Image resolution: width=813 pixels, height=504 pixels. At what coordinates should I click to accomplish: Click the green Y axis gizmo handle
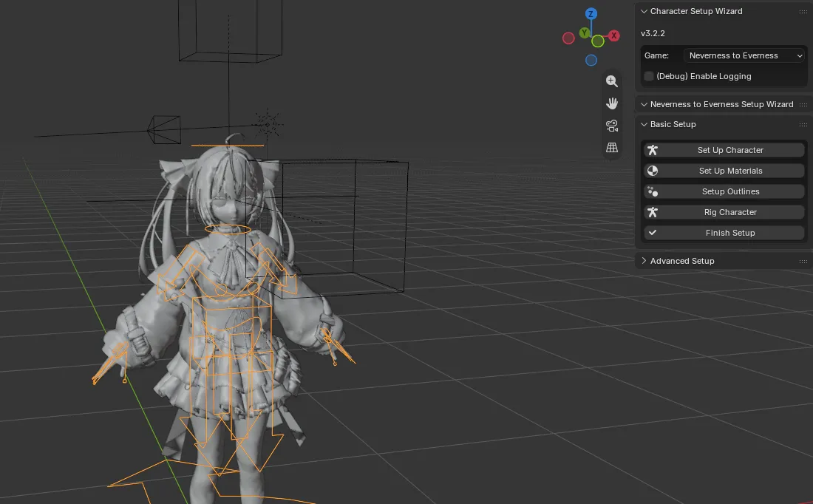[585, 33]
